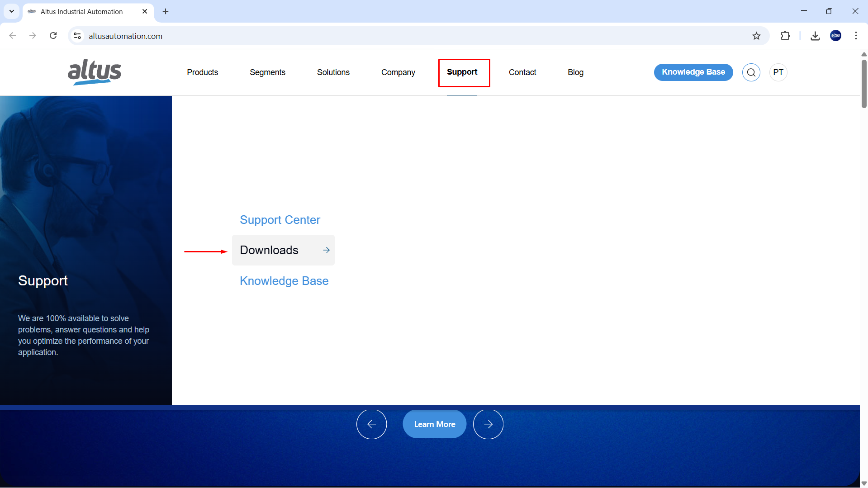Expand the tab search dropdown arrow

point(12,11)
